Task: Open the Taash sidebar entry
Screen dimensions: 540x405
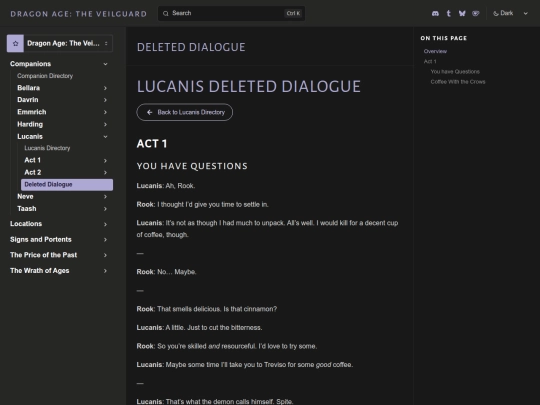Action: 27,209
